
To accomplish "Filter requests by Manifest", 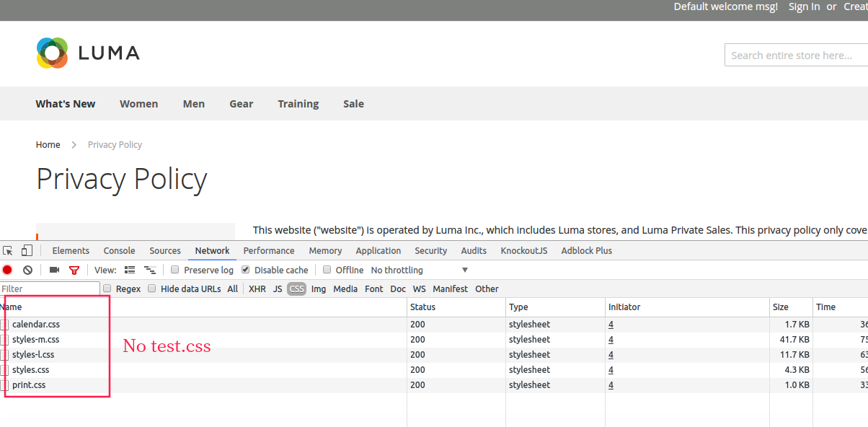I will [451, 289].
